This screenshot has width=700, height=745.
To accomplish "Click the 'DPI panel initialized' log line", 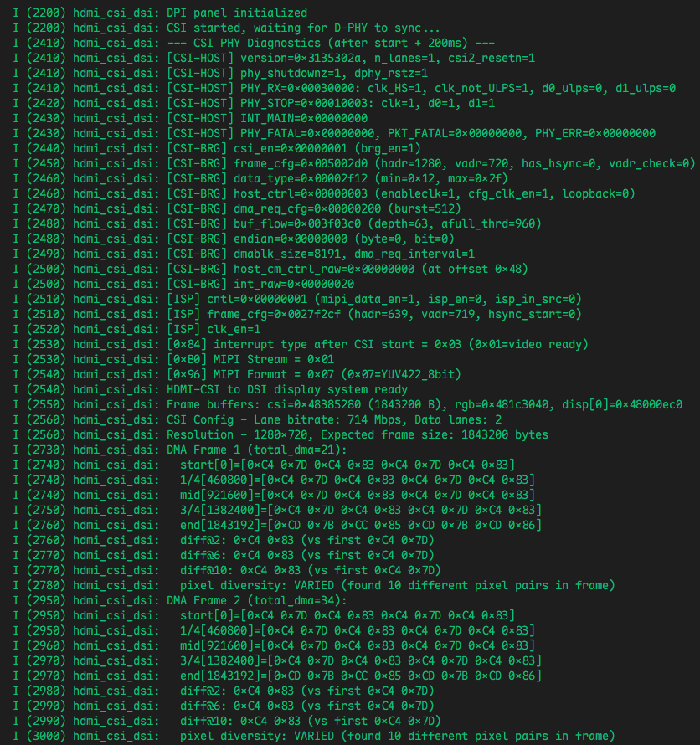I will 160,13.
